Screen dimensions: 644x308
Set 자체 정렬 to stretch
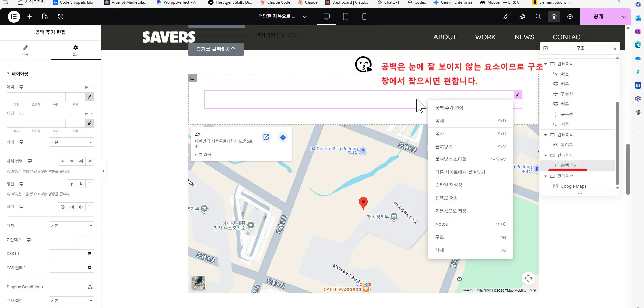(x=90, y=161)
